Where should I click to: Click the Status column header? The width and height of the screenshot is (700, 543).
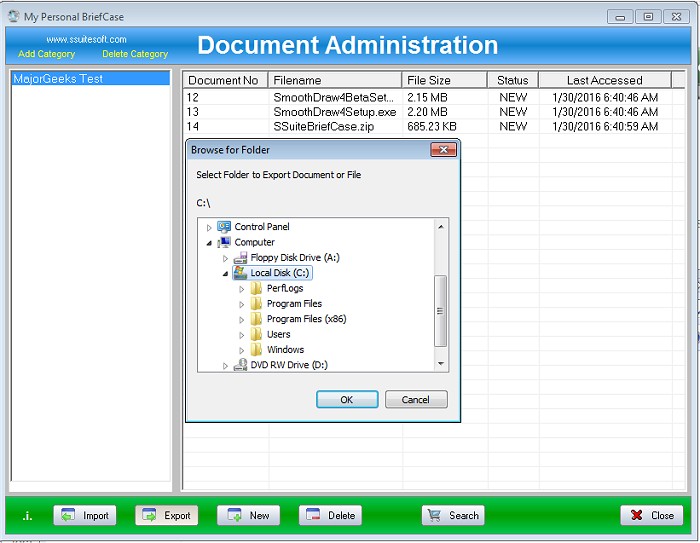(x=512, y=80)
